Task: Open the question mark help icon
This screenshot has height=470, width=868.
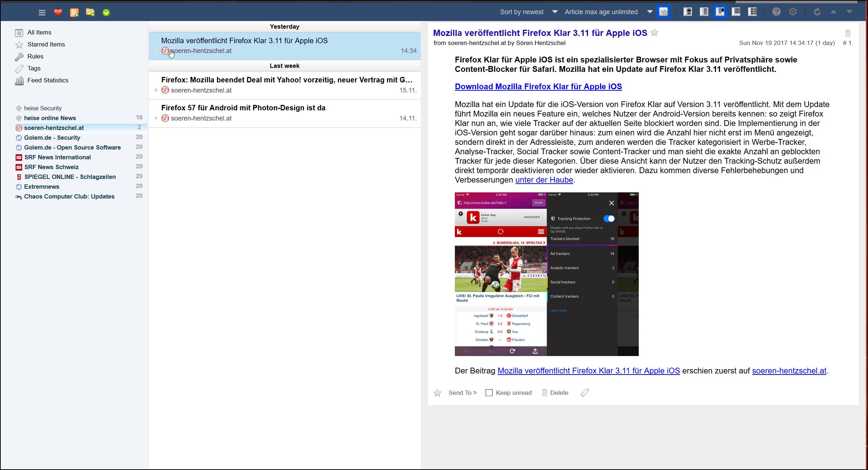Action: point(776,12)
